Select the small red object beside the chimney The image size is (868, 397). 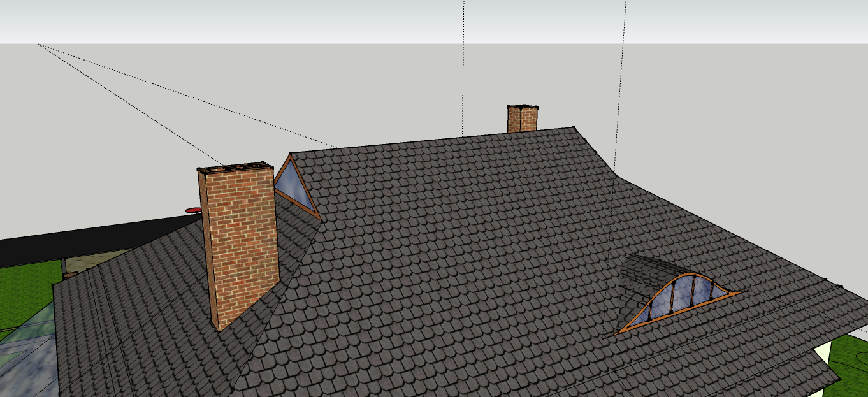point(192,210)
